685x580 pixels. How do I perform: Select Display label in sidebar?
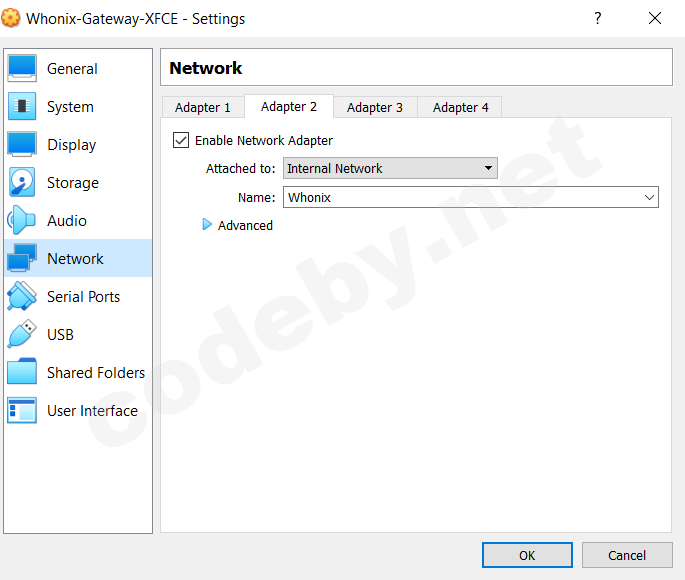(x=72, y=145)
